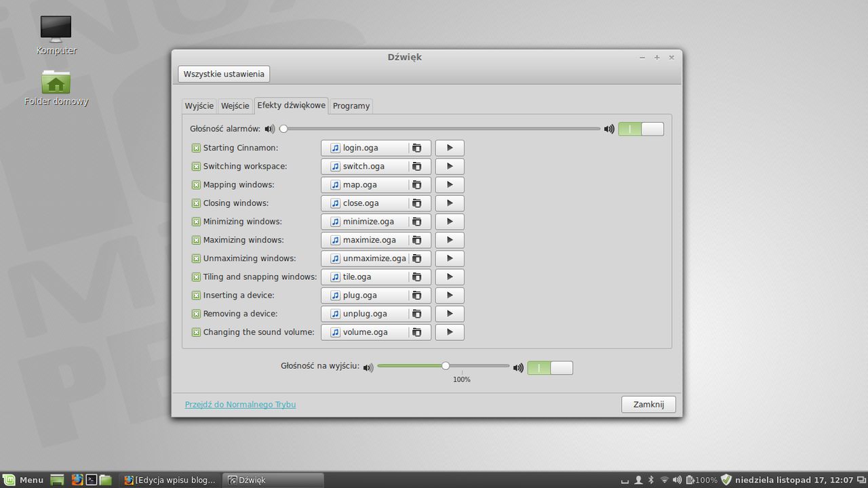This screenshot has width=868, height=488.
Task: Uncheck Tiling and snapping windows checkbox
Action: pos(196,277)
